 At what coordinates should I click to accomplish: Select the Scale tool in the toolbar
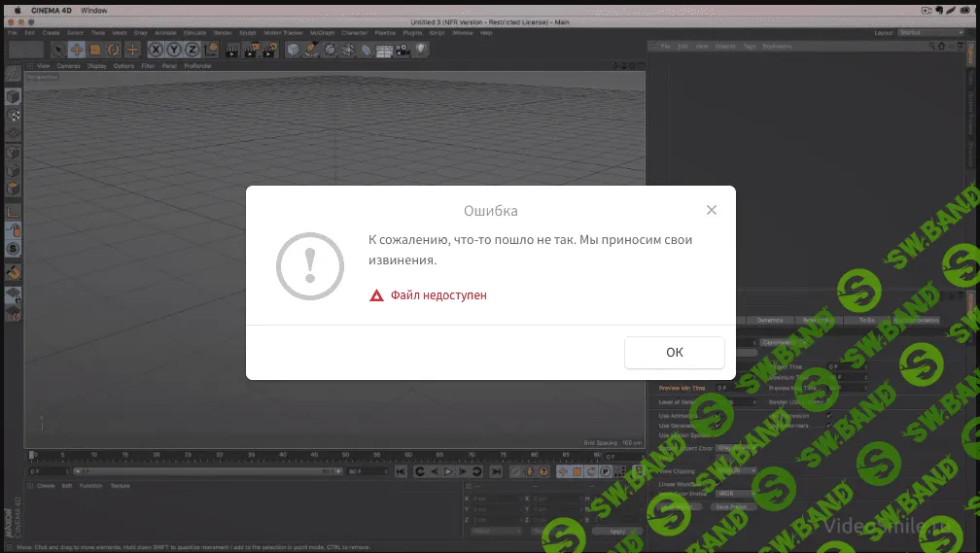[x=95, y=50]
